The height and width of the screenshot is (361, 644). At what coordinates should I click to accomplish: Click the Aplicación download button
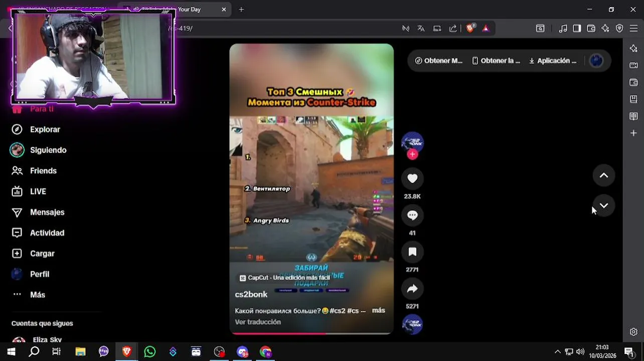point(553,61)
